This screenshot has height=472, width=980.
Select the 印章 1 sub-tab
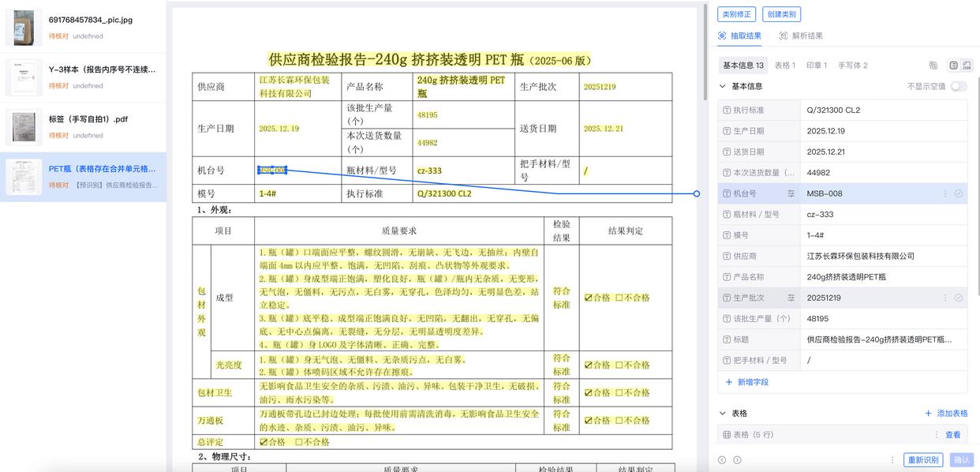click(x=817, y=66)
